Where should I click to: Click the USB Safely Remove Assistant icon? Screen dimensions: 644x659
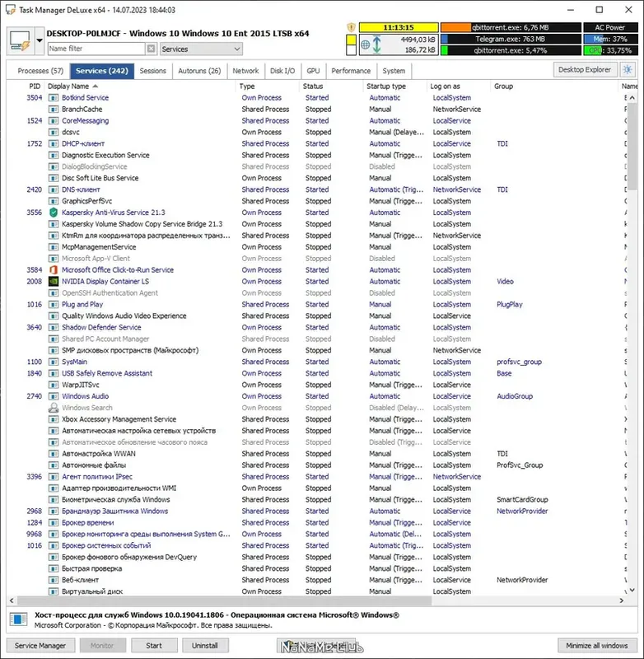point(54,373)
